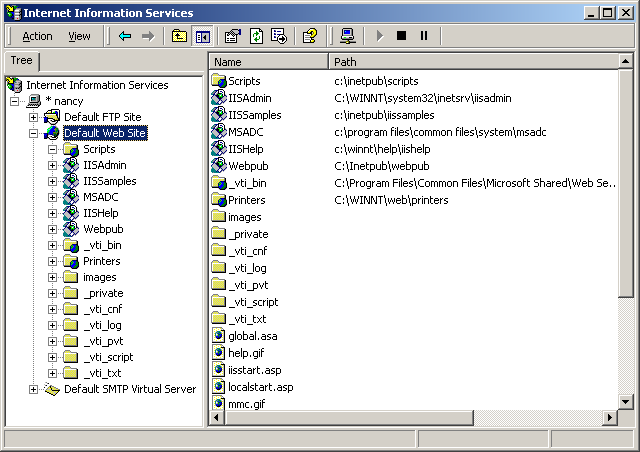This screenshot has height=452, width=640.
Task: Expand the IISAdmin tree node
Action: click(x=52, y=165)
